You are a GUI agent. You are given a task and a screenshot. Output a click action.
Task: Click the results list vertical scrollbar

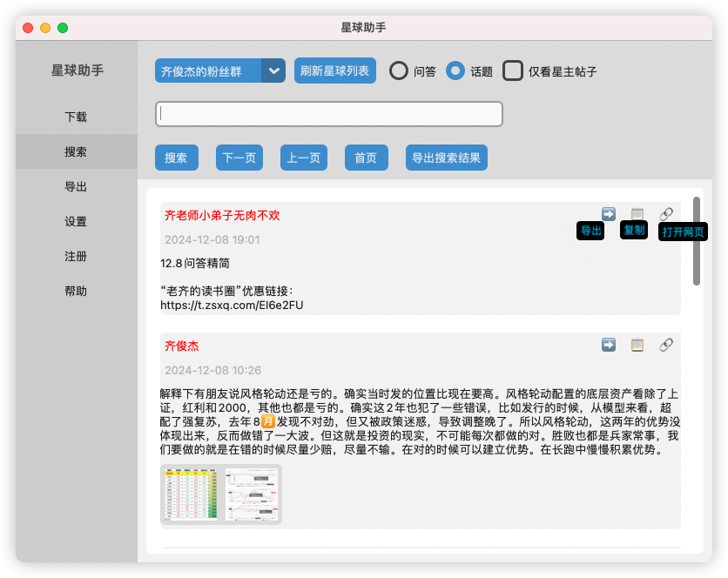point(696,241)
